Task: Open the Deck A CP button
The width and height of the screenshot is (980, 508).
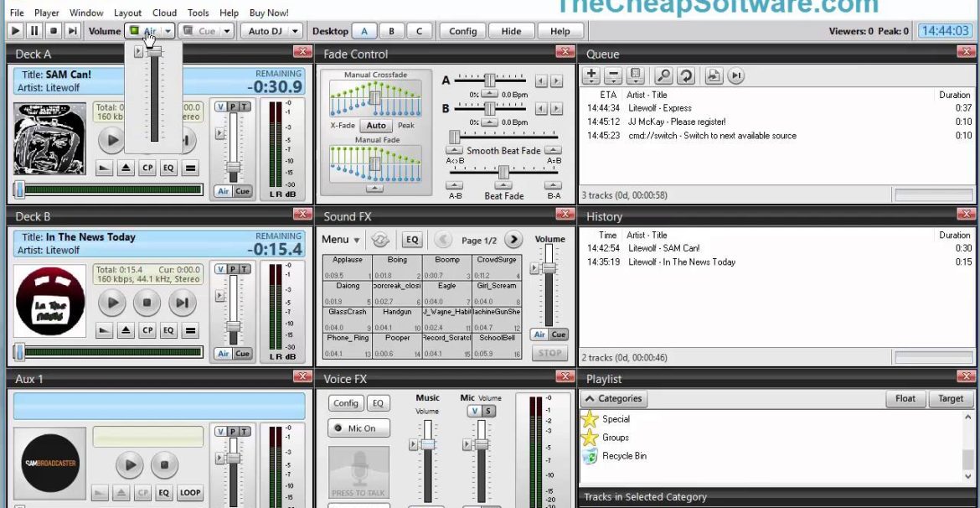Action: click(147, 168)
